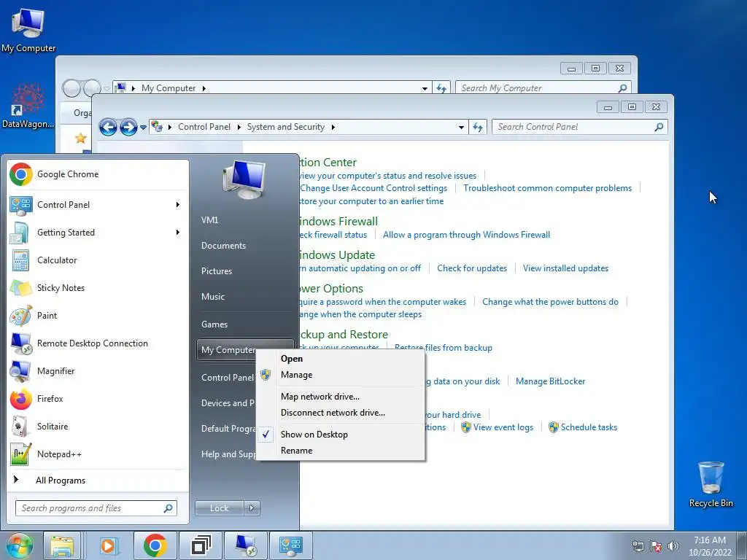This screenshot has height=560, width=747.
Task: Click the taskbar clock and date
Action: tap(709, 546)
